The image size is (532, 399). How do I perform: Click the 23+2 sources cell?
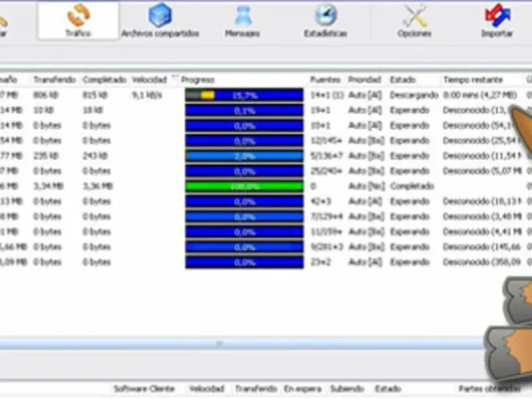click(x=321, y=262)
